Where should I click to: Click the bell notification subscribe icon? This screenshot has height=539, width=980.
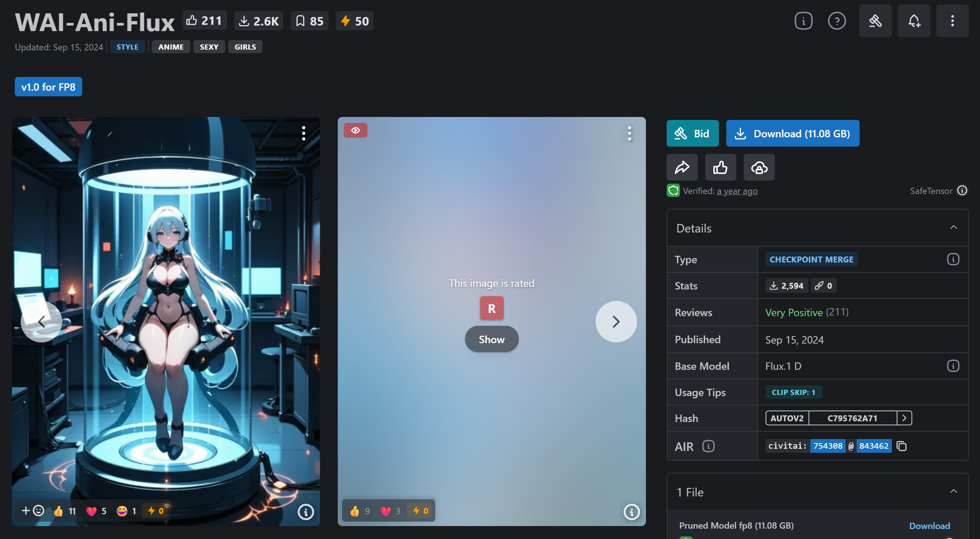(914, 21)
